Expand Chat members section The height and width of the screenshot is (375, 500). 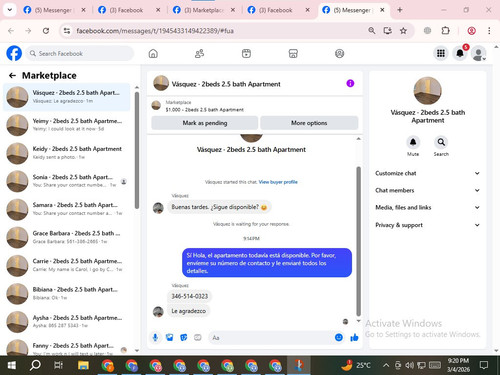pos(427,190)
